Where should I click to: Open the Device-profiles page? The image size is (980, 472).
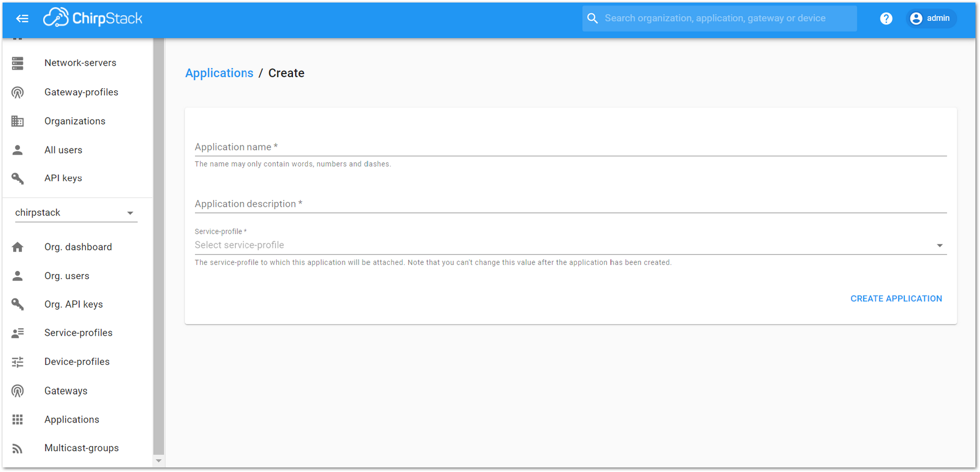coord(78,362)
